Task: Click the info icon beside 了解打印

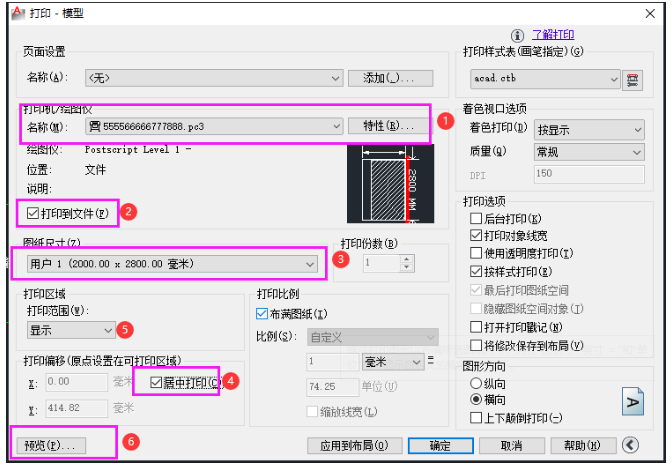Action: tap(519, 34)
